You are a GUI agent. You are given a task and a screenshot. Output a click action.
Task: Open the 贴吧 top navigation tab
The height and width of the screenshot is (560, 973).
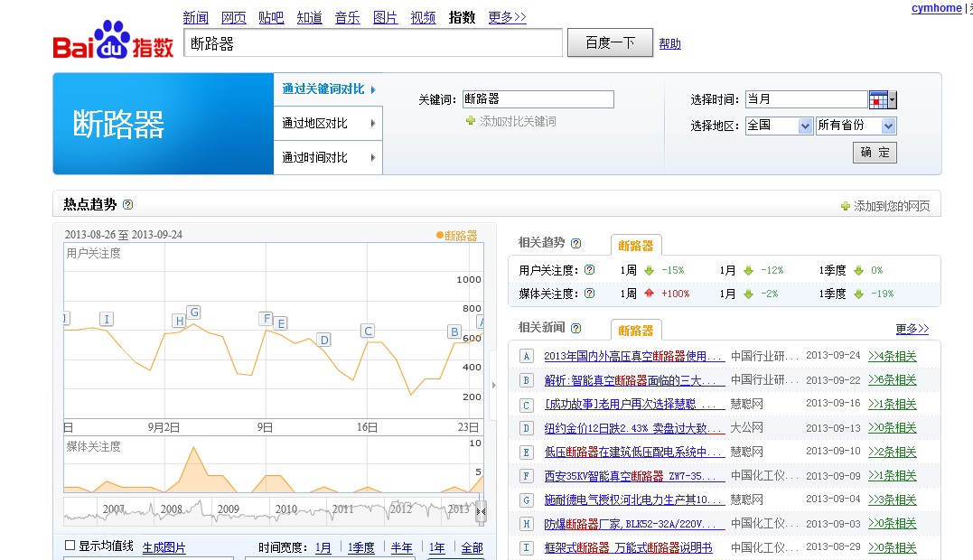271,17
